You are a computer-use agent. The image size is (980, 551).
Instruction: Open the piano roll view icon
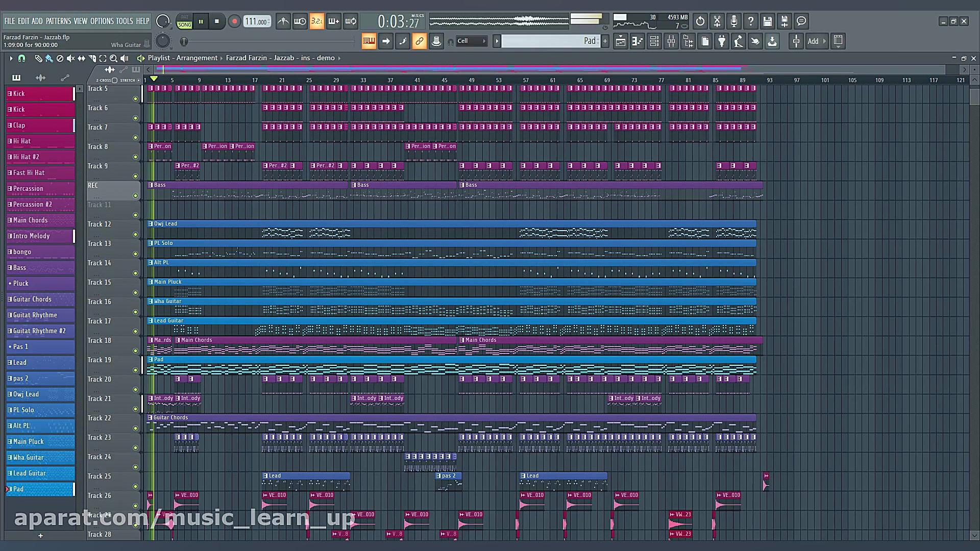638,41
